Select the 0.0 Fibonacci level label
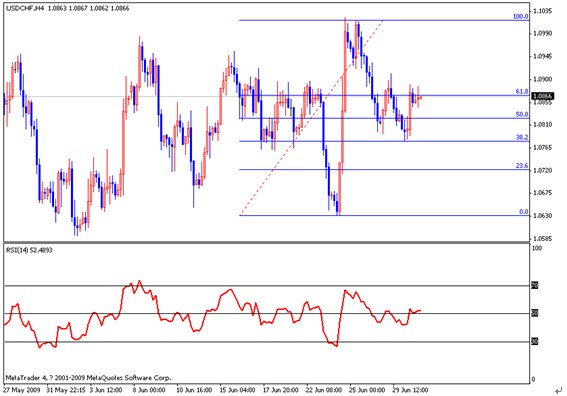Image resolution: width=567 pixels, height=396 pixels. point(524,212)
